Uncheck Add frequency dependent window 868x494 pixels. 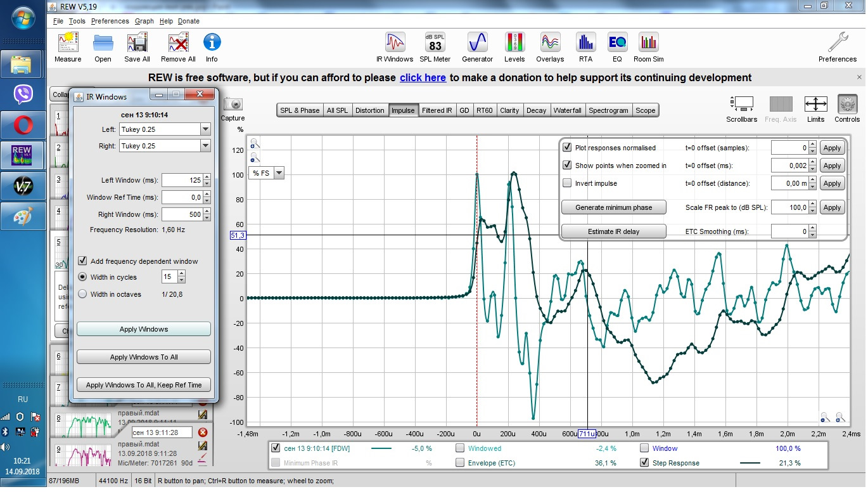pos(82,261)
